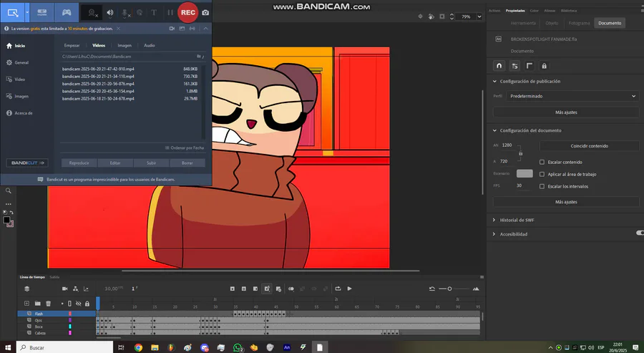Open Inicio in Bandicam sidebar
644x353 pixels.
pos(16,46)
